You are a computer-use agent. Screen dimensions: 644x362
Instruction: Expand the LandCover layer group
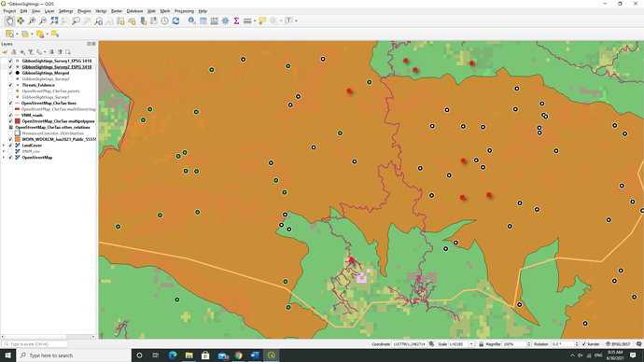[4, 146]
